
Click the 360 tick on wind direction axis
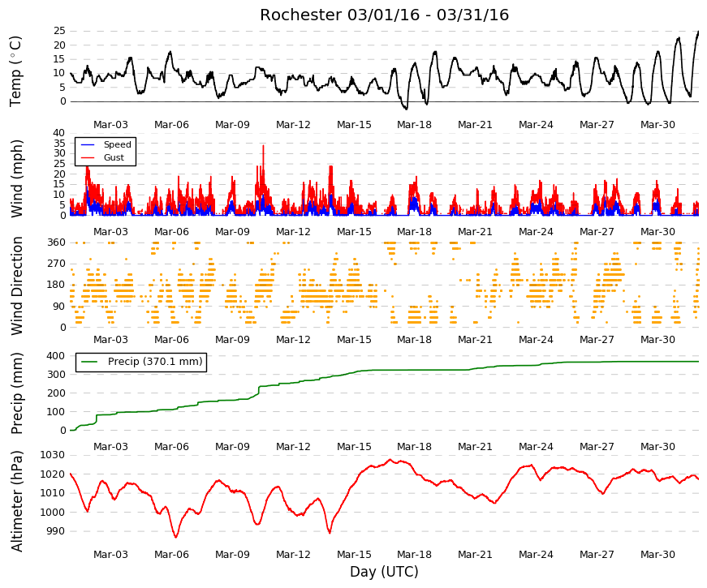pyautogui.click(x=56, y=242)
